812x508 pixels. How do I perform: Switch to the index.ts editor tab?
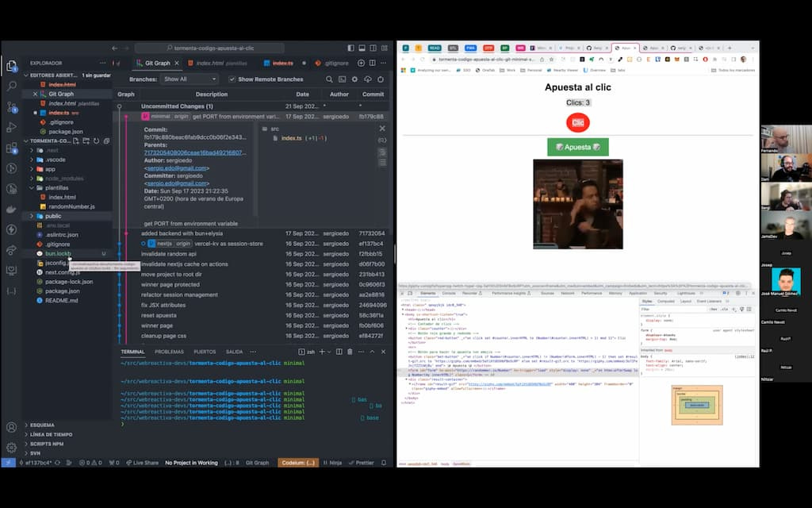(283, 63)
